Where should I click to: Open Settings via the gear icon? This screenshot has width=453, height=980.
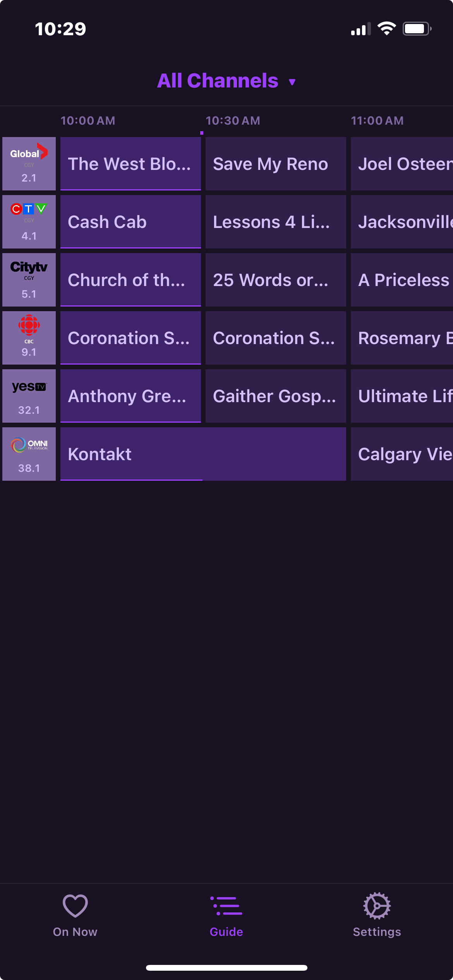click(377, 906)
